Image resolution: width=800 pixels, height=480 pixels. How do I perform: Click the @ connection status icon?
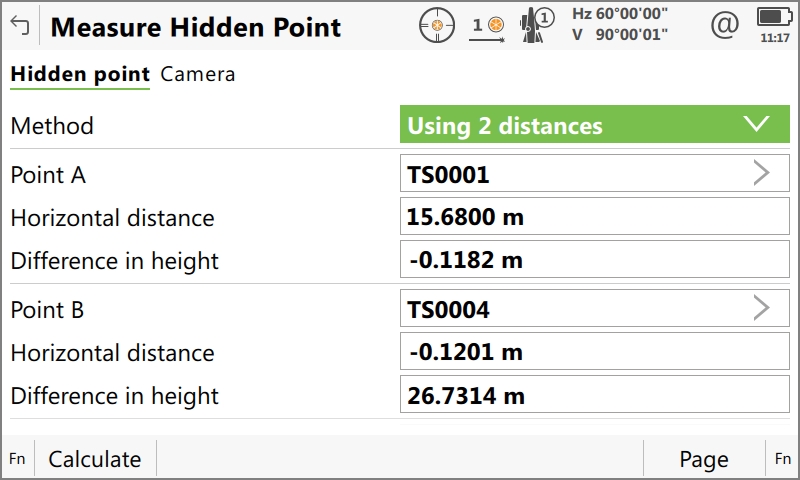pyautogui.click(x=723, y=25)
